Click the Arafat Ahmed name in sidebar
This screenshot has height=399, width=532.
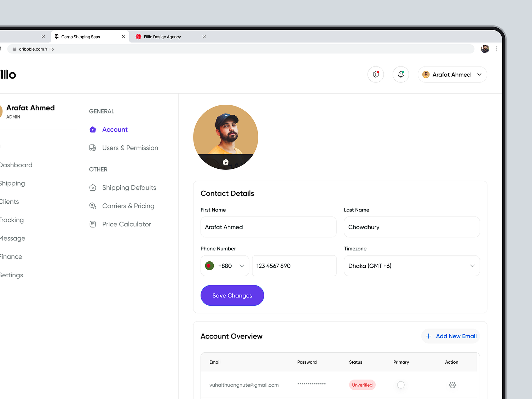point(30,108)
